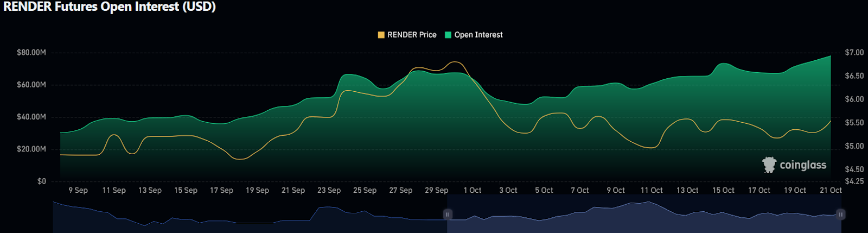Click the "1 Oct" date label
The image size is (868, 233).
tap(473, 190)
